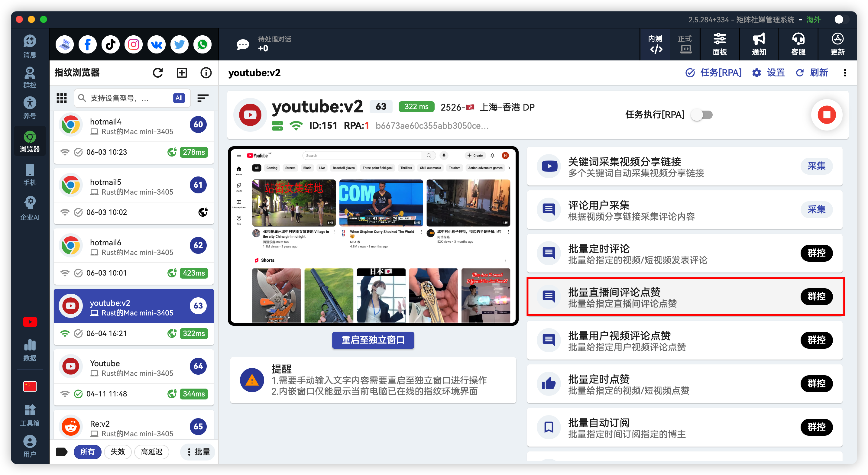This screenshot has width=868, height=475.
Task: Open the VK platform icon
Action: (156, 44)
